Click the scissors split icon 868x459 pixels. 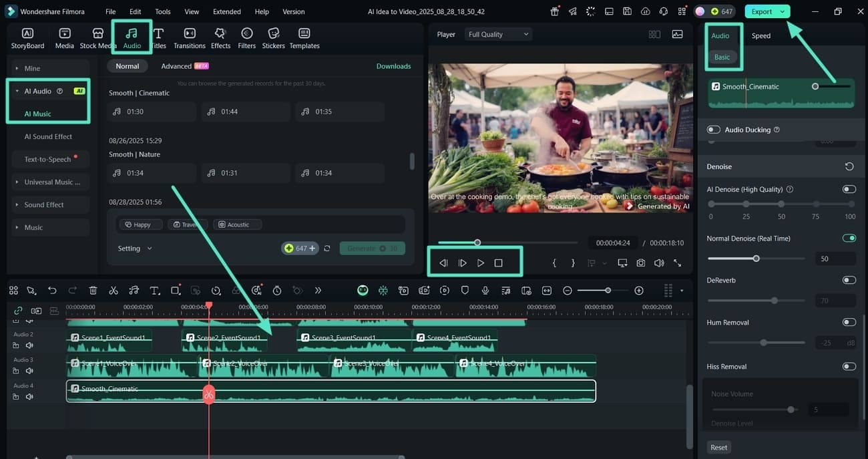(114, 291)
